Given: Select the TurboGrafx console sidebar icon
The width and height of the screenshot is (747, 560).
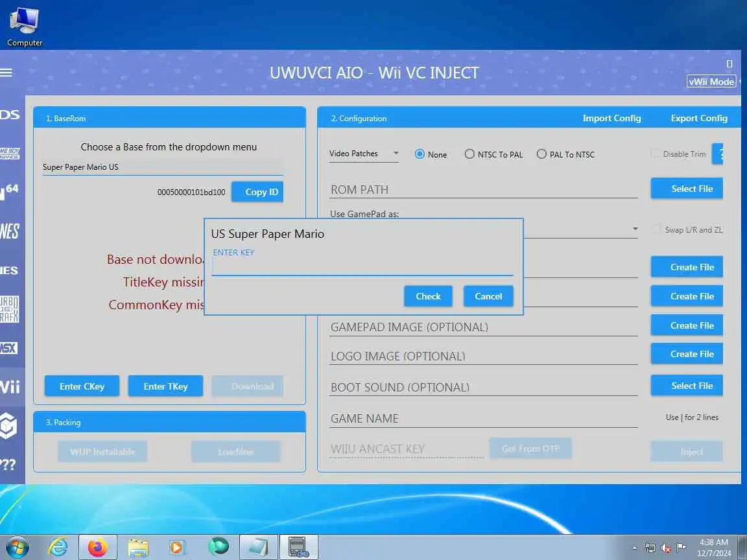Looking at the screenshot, I should tap(10, 309).
